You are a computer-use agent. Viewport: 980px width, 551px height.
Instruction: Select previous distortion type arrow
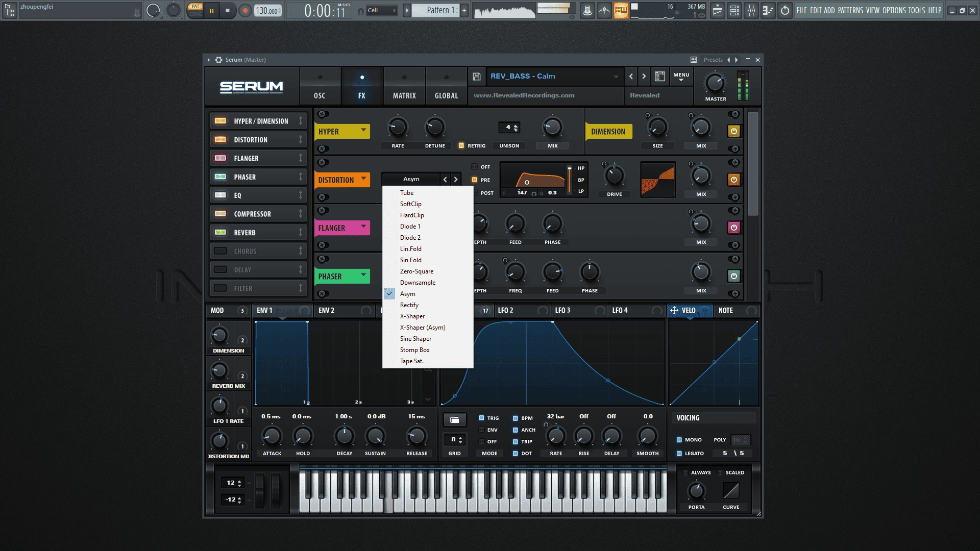tap(445, 180)
